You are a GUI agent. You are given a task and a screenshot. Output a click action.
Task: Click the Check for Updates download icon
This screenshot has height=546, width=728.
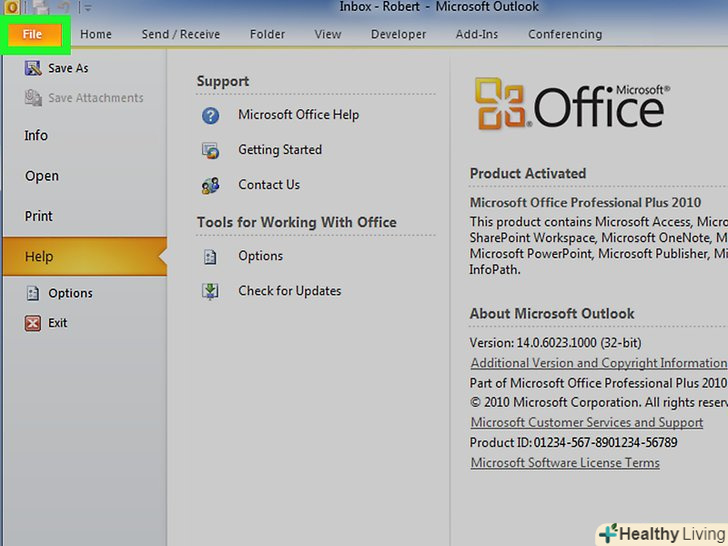click(x=210, y=291)
